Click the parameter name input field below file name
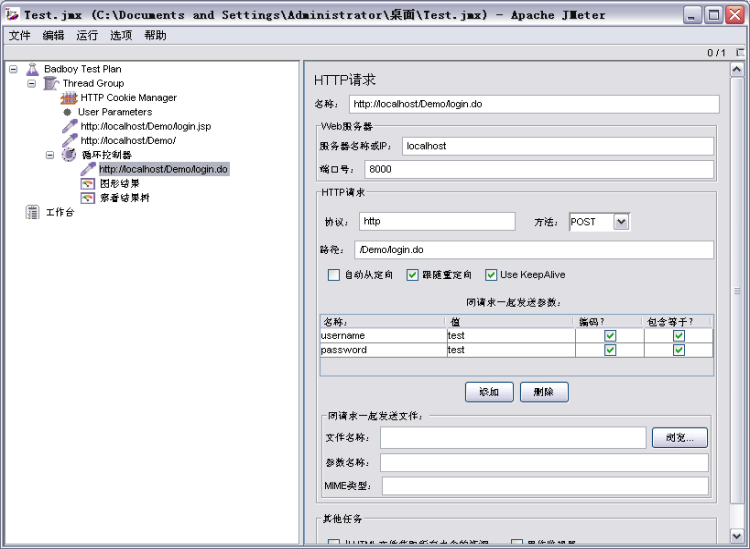This screenshot has height=549, width=750. tap(544, 462)
